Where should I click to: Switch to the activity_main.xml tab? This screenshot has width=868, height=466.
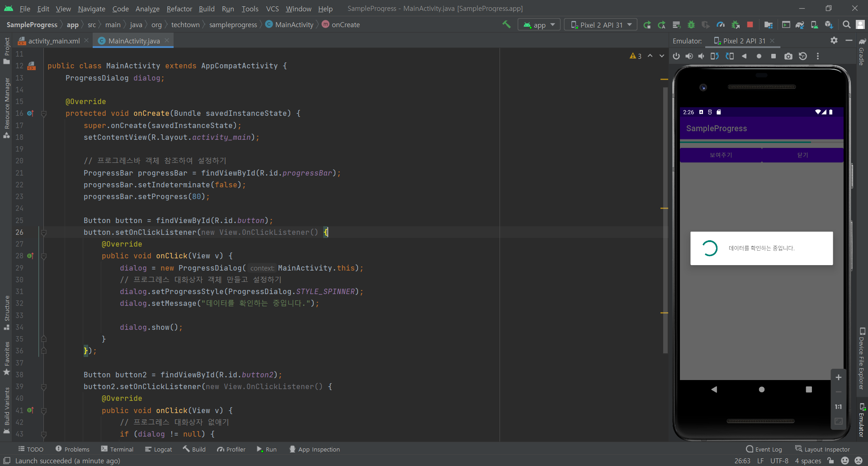coord(54,41)
